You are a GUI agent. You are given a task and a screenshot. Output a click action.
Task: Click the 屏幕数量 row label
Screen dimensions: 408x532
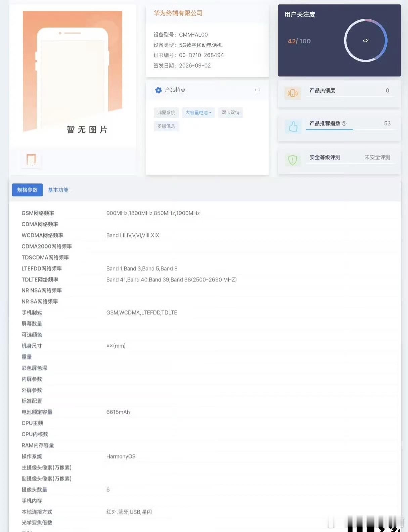(x=32, y=323)
